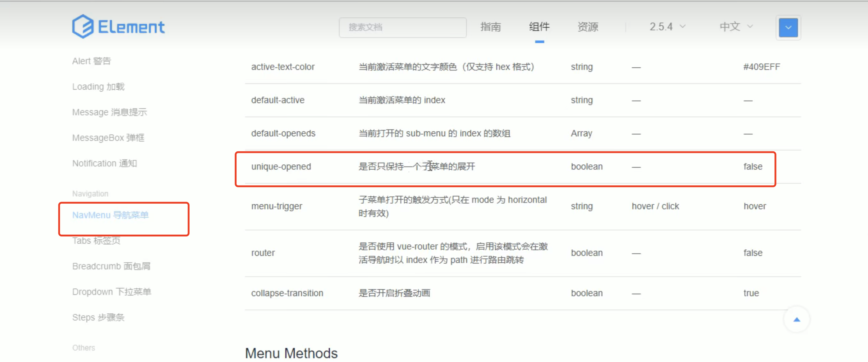The width and height of the screenshot is (868, 362).
Task: Click the Array type cell
Action: pos(581,133)
